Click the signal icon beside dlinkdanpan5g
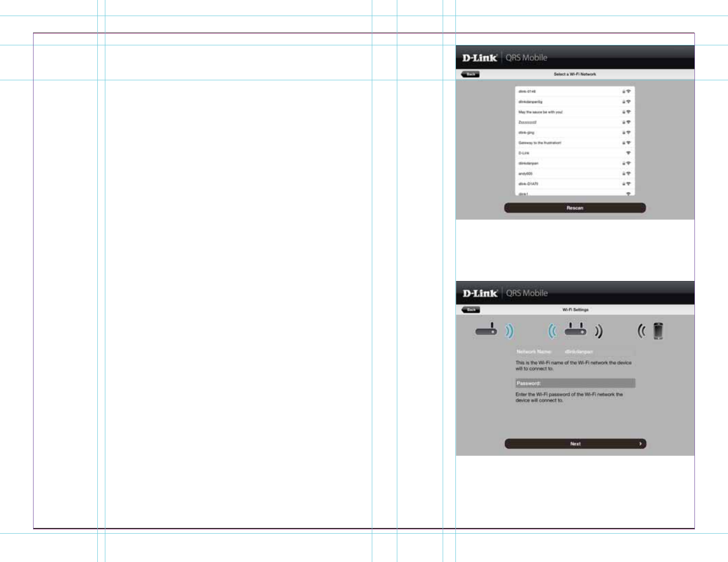Screen dimensions: 728x562 (x=628, y=102)
